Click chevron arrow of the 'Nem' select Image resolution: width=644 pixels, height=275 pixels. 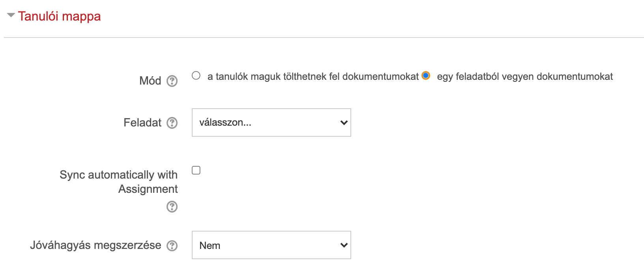click(x=344, y=245)
